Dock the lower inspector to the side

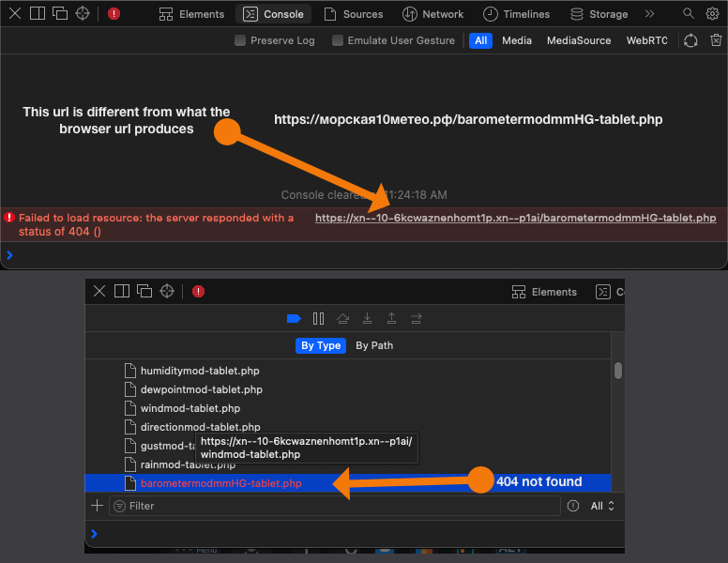(x=122, y=291)
